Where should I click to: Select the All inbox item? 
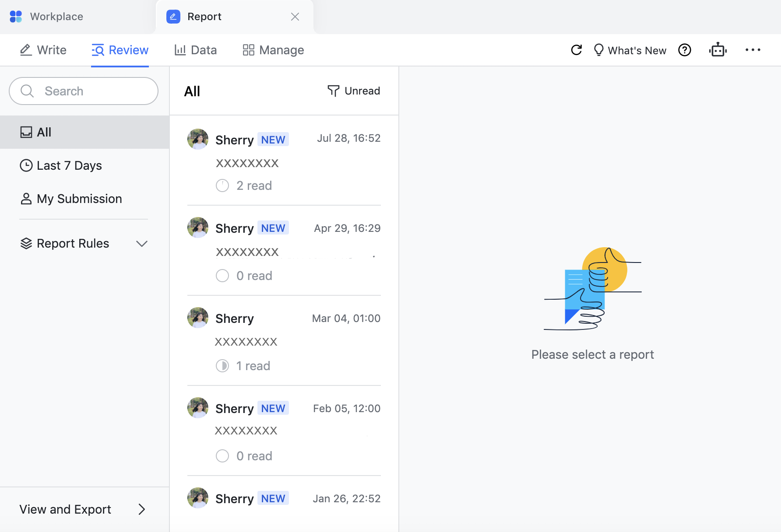point(84,132)
